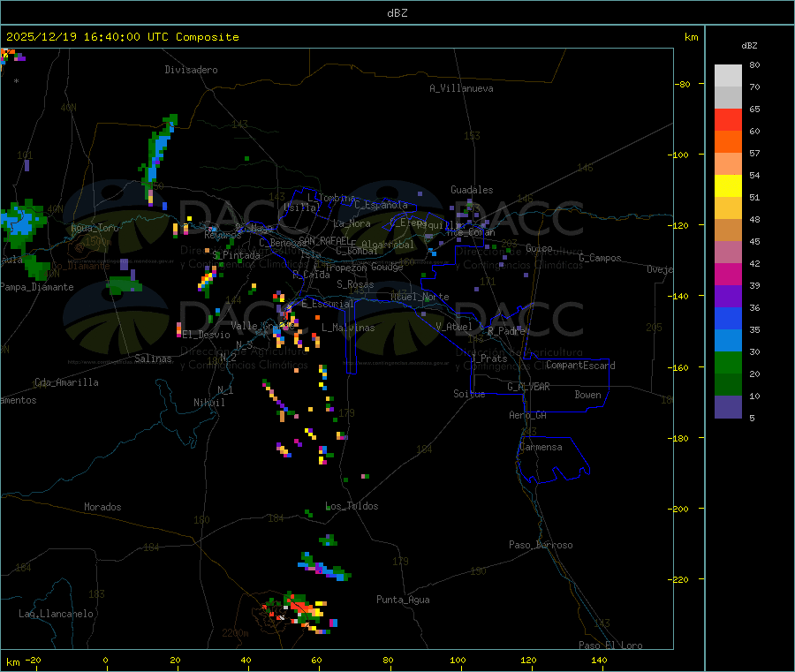Click the Divisadero location label
795x672 pixels.
click(191, 70)
